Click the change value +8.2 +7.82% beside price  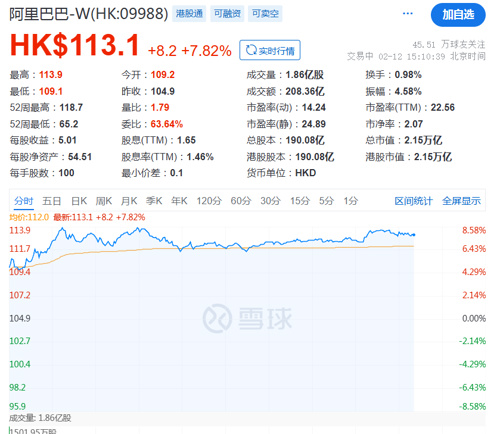pyautogui.click(x=189, y=51)
